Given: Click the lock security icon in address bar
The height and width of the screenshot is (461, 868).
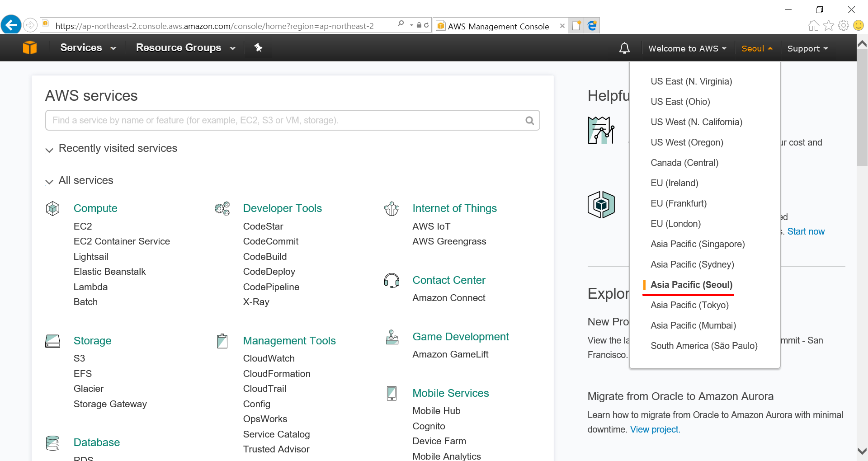Looking at the screenshot, I should [419, 25].
